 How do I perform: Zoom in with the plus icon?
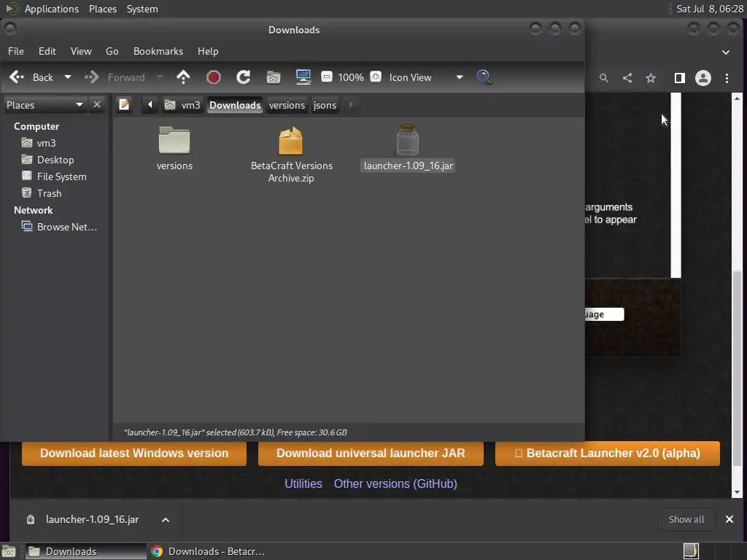376,77
